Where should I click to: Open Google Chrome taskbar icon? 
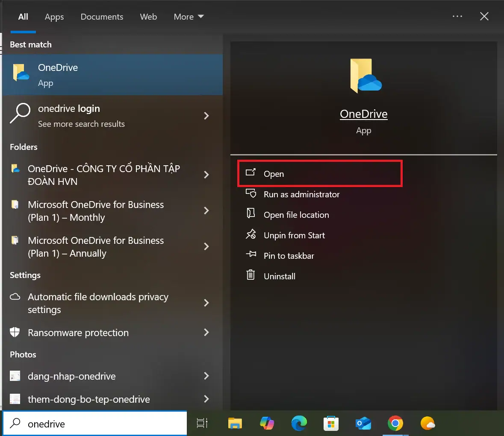coord(395,423)
